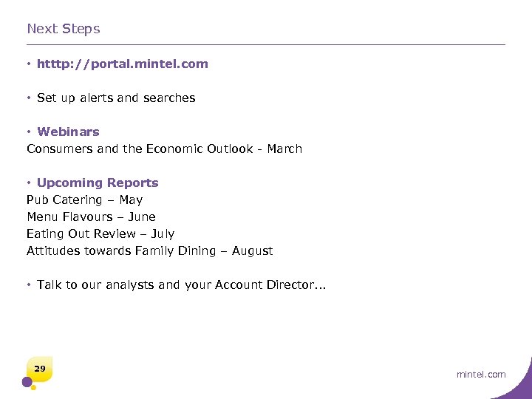Select the Menu Flavours – June line
The height and width of the screenshot is (399, 532).
point(91,216)
